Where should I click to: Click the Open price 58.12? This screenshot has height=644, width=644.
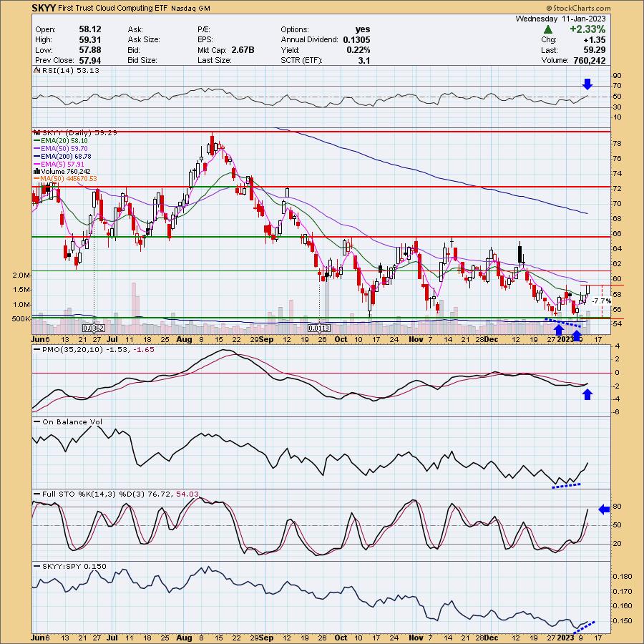pos(90,29)
